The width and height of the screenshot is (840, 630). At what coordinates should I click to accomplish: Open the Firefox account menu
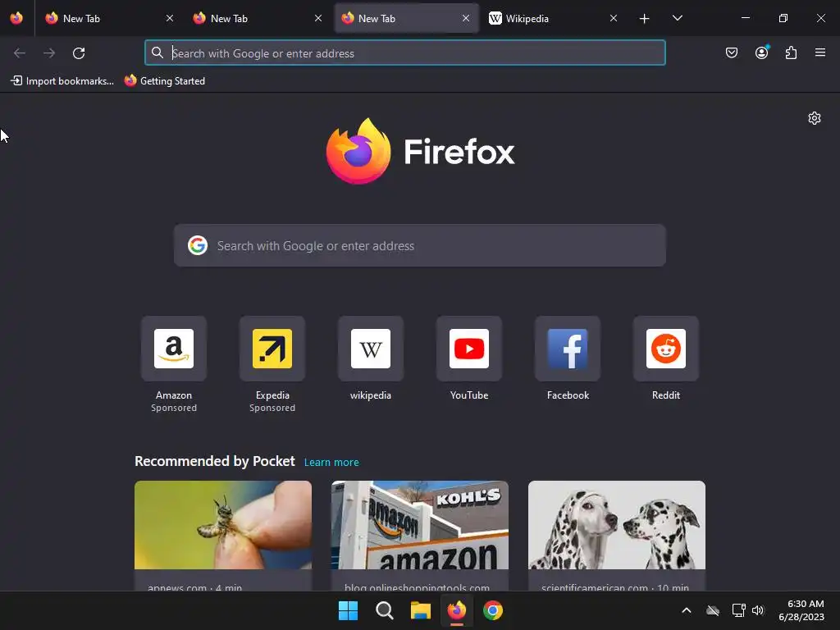click(x=762, y=52)
